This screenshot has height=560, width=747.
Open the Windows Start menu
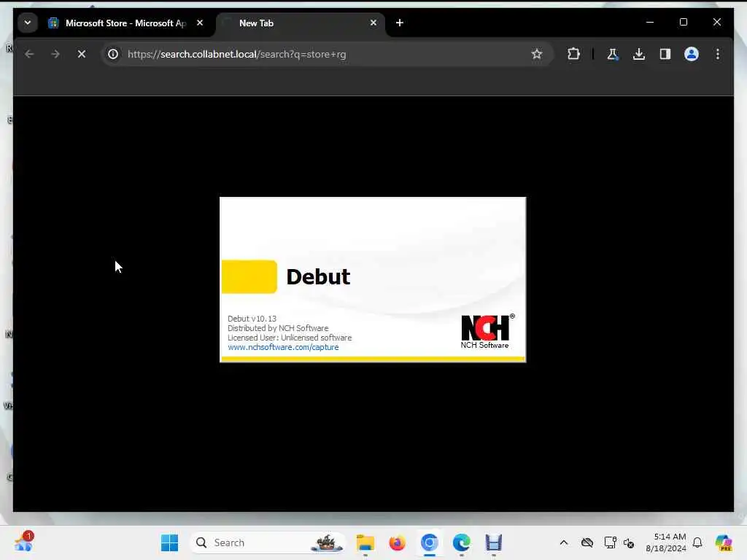pos(169,542)
